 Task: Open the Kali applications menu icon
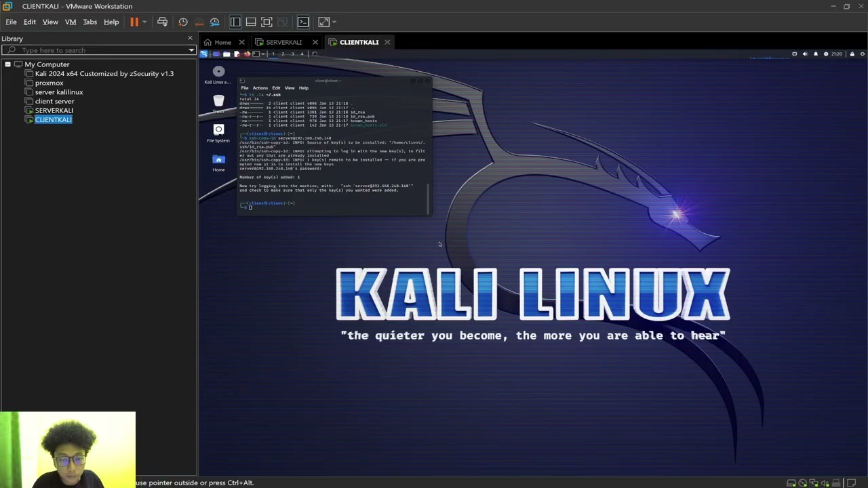click(x=203, y=54)
